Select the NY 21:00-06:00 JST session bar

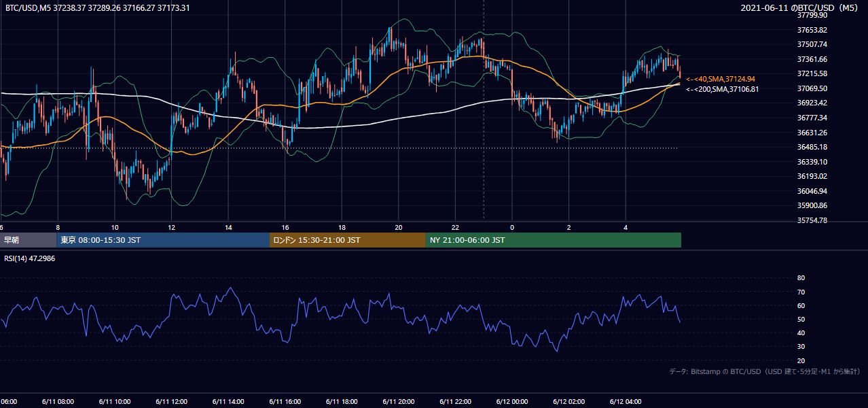pyautogui.click(x=554, y=240)
